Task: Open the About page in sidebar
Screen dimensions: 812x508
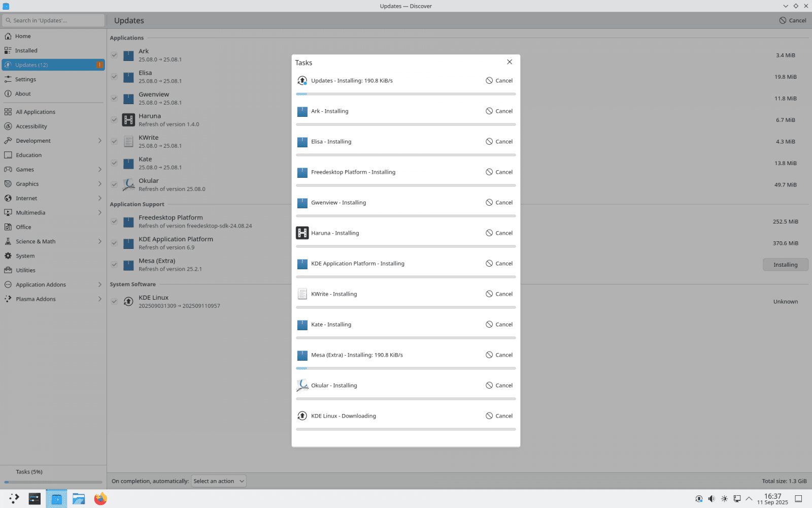Action: point(53,94)
